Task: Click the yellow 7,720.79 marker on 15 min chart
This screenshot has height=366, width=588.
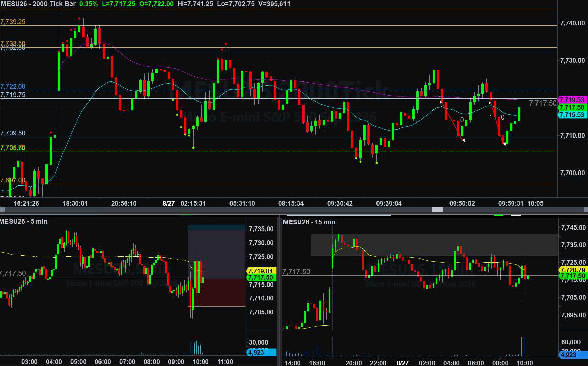Action: [573, 270]
